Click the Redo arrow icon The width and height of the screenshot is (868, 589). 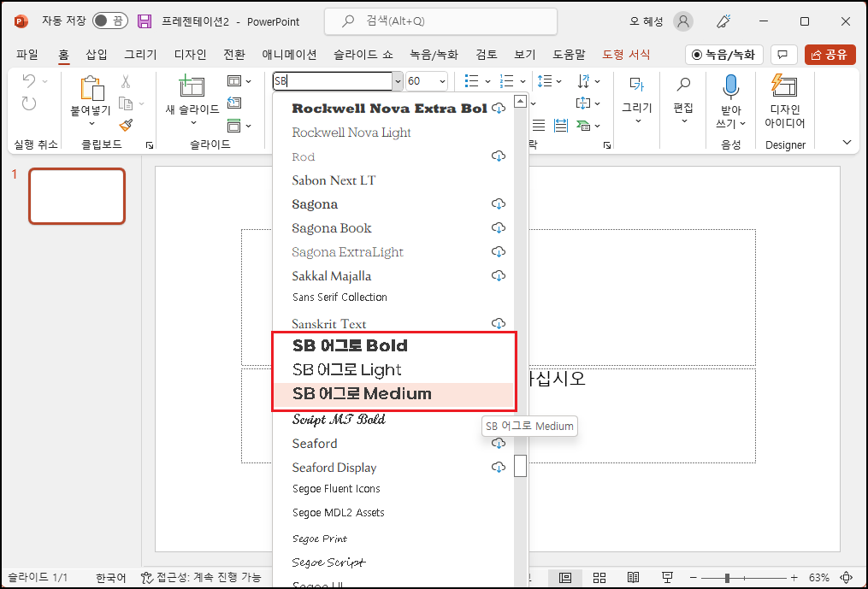click(x=29, y=103)
